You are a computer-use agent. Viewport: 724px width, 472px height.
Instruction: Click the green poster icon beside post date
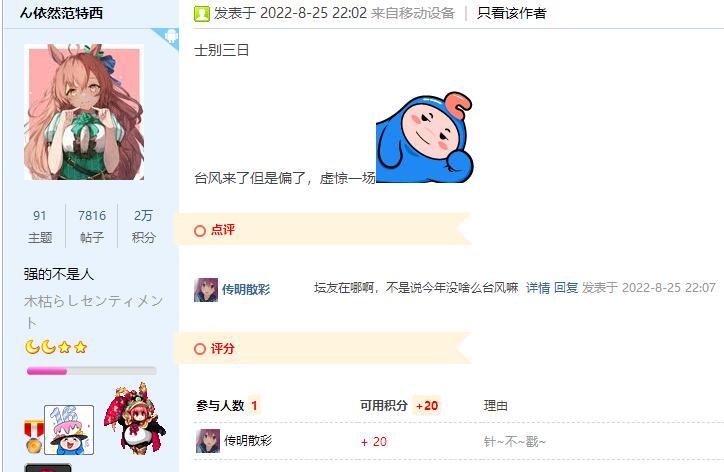coord(202,13)
